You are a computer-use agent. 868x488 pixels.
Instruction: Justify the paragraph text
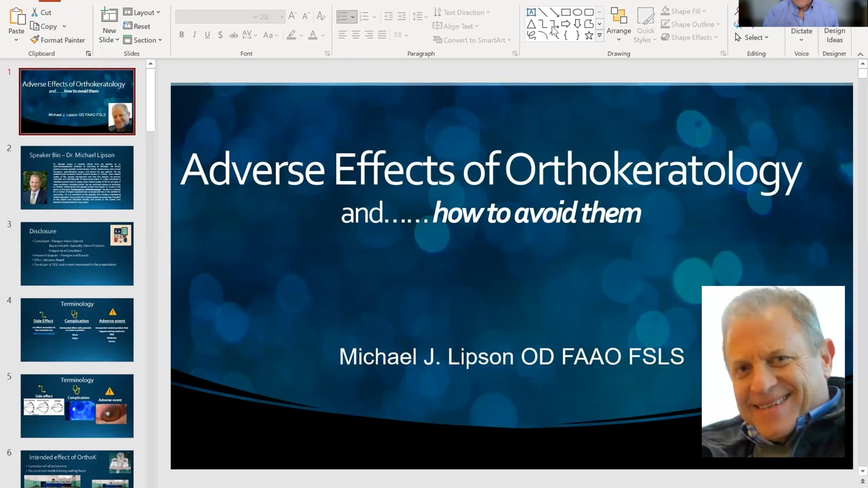coord(382,35)
